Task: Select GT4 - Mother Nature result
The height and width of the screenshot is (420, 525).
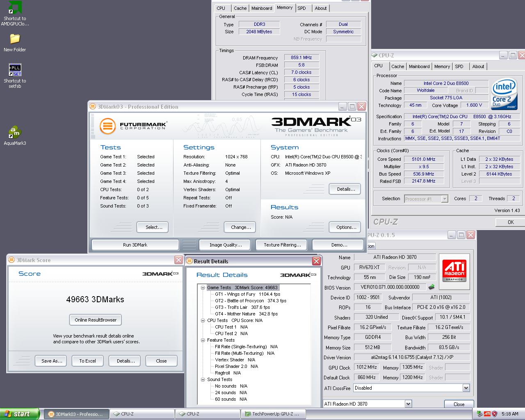Action: pyautogui.click(x=246, y=314)
